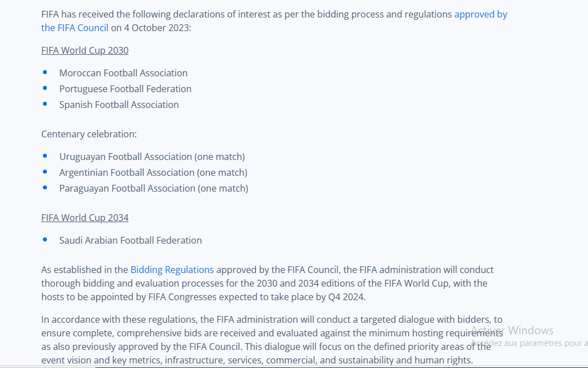This screenshot has width=588, height=368.
Task: Select the Uruguayan Football Association entry
Action: [152, 157]
